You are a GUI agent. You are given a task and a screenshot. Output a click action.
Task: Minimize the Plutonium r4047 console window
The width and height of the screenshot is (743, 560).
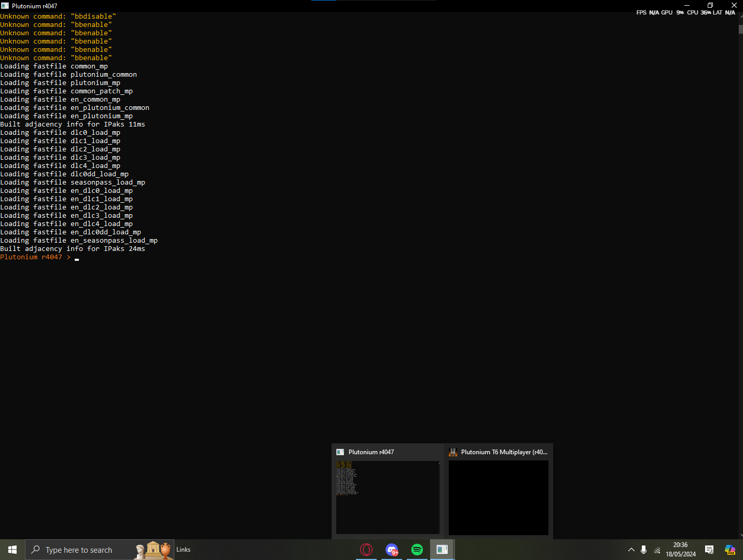686,5
